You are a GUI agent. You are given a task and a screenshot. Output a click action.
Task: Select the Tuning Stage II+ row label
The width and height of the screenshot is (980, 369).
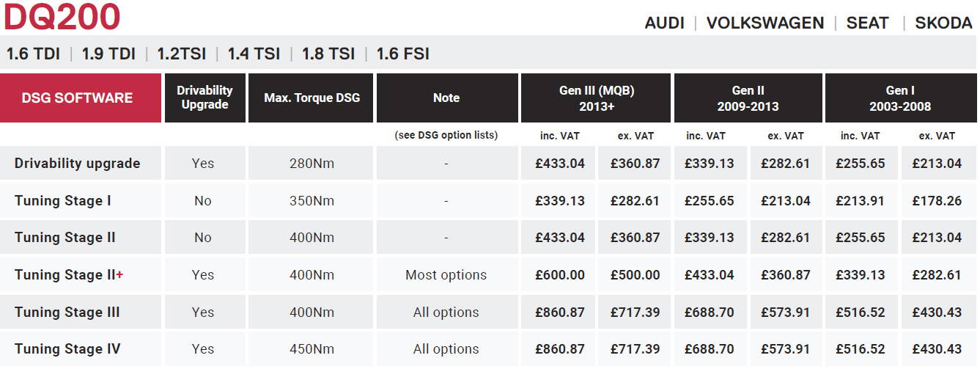69,275
